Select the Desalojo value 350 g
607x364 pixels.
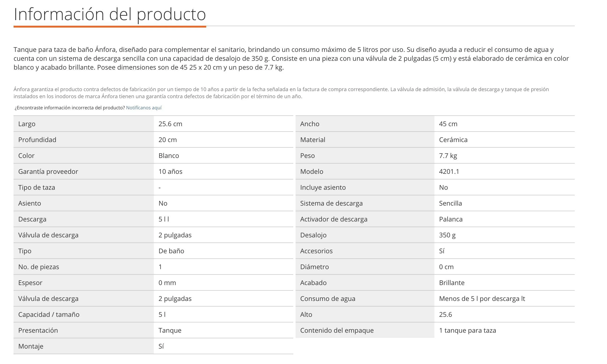pos(447,235)
